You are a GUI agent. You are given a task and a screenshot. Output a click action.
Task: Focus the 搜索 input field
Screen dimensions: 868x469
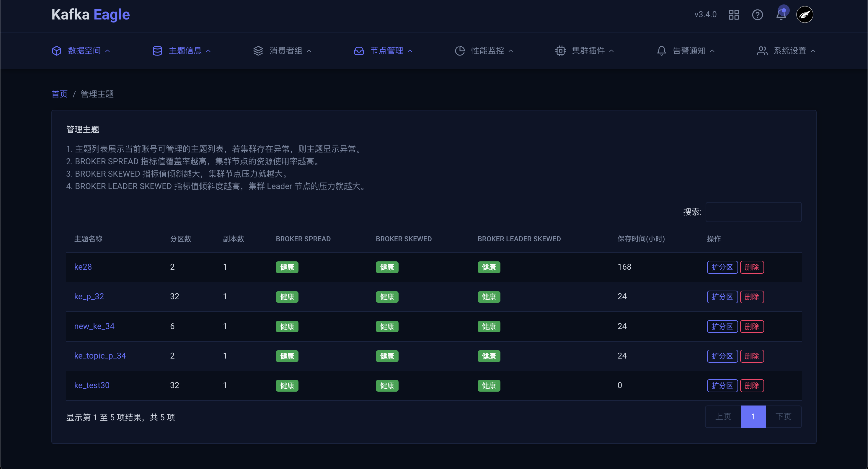[x=753, y=212]
